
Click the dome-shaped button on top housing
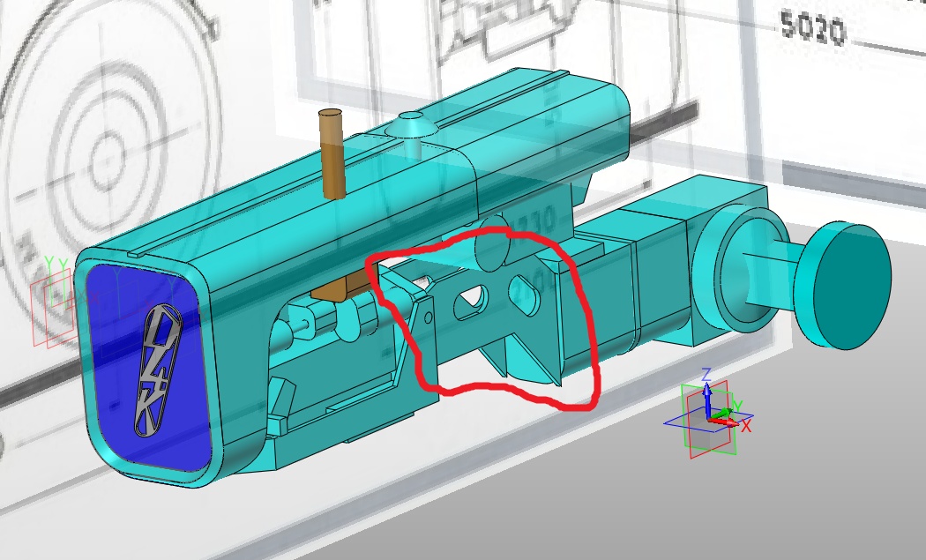pyautogui.click(x=410, y=126)
